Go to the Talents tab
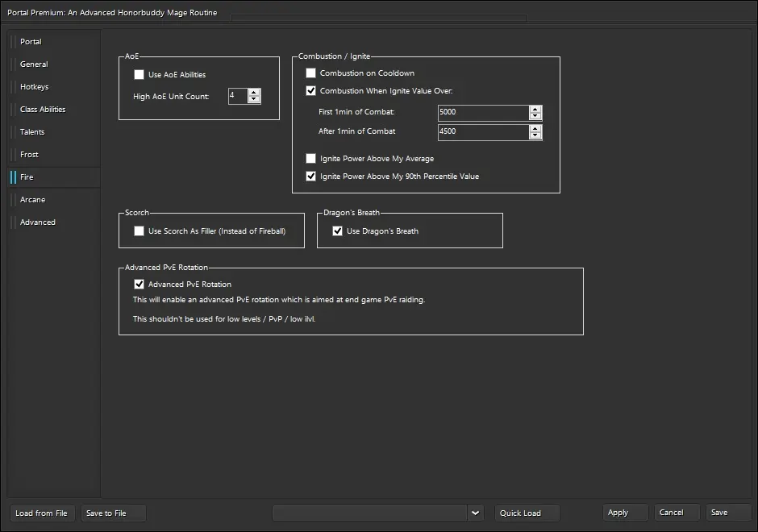This screenshot has height=532, width=758. pyautogui.click(x=54, y=132)
